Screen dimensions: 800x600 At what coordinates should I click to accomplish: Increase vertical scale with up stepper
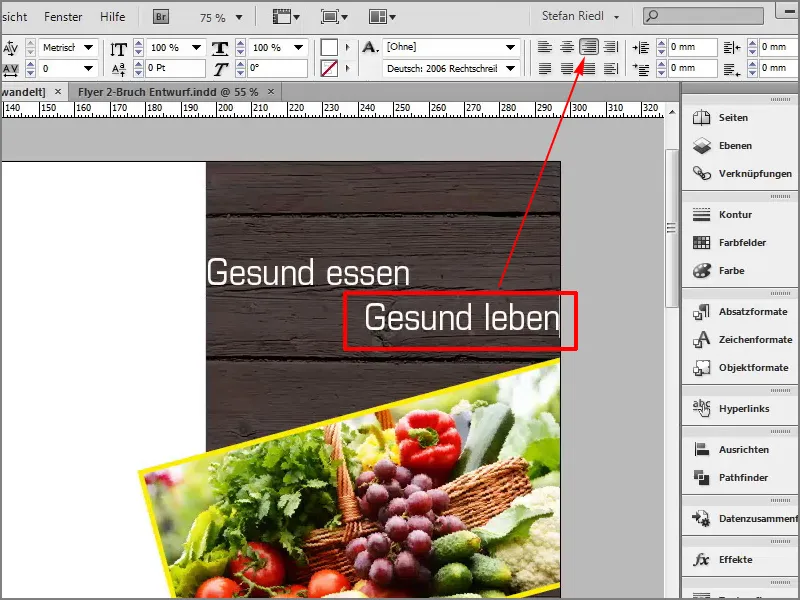138,43
